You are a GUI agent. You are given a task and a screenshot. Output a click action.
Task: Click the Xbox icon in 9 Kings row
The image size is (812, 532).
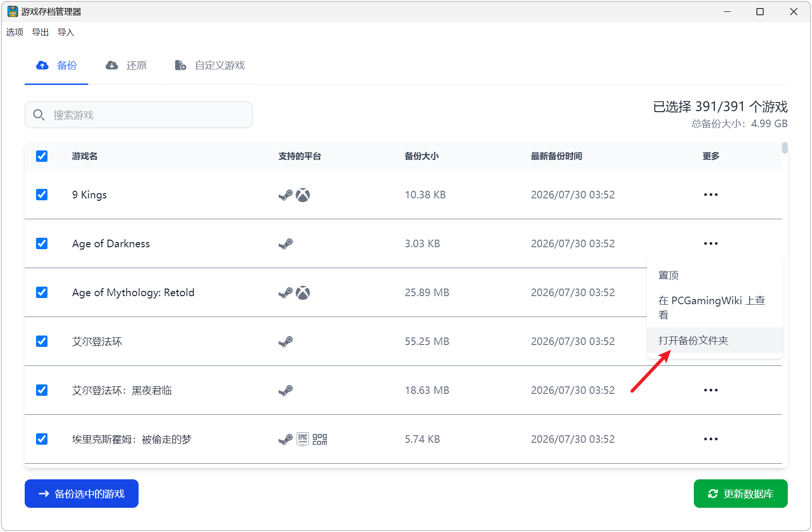pos(303,195)
